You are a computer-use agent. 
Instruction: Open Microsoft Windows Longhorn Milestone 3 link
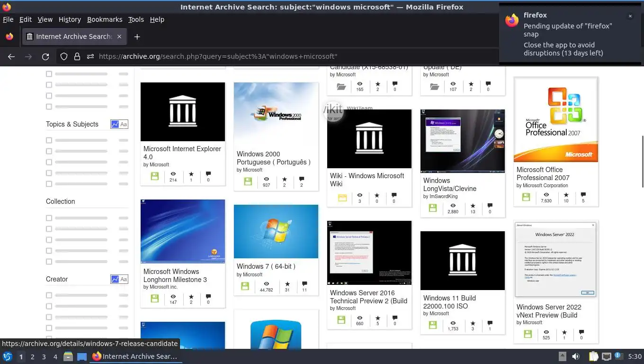coord(175,275)
